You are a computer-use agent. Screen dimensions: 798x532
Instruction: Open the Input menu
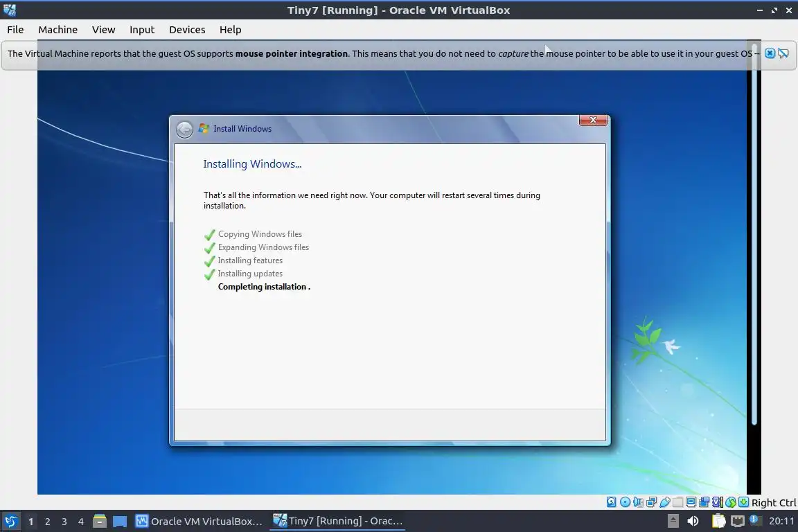pos(142,30)
